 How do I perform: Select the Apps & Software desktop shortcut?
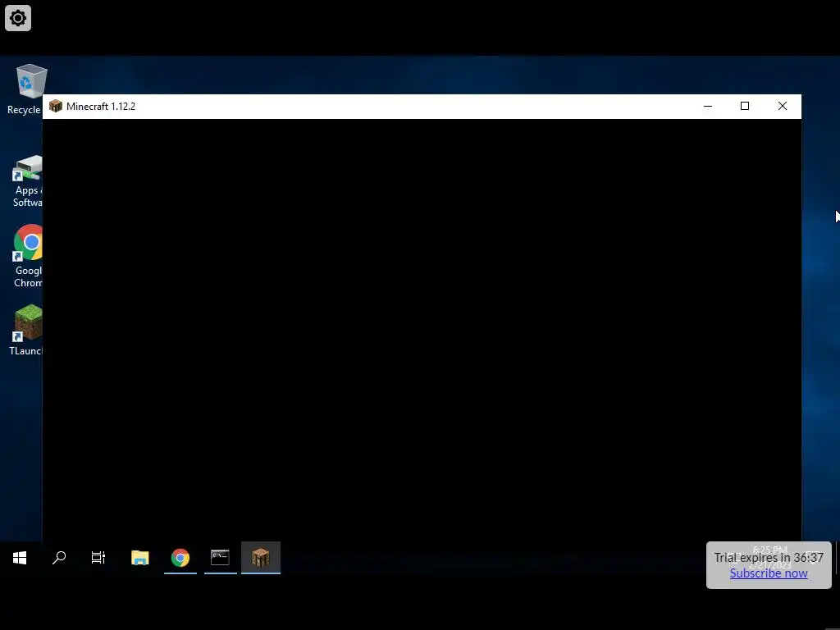pyautogui.click(x=27, y=181)
